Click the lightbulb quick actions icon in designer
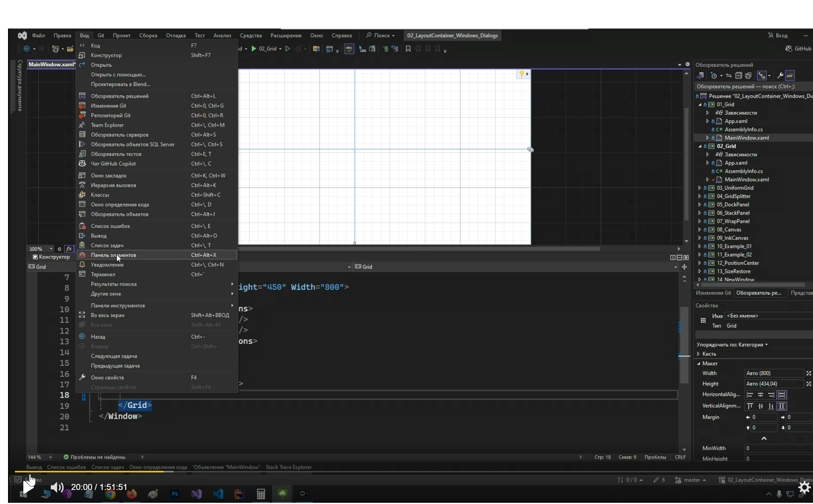Image resolution: width=813 pixels, height=504 pixels. pos(522,74)
